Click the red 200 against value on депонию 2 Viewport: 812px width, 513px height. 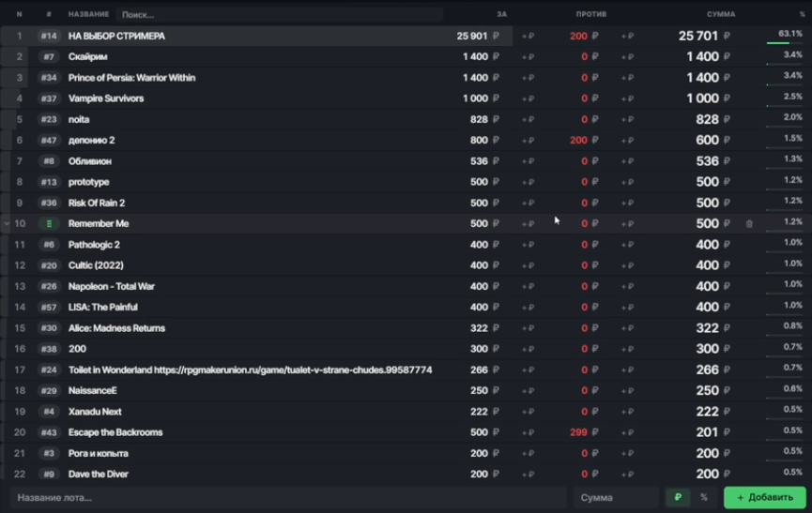click(x=578, y=140)
